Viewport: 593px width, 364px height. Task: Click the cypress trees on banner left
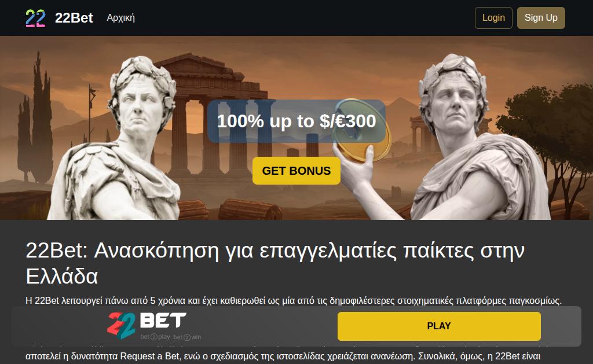click(35, 121)
